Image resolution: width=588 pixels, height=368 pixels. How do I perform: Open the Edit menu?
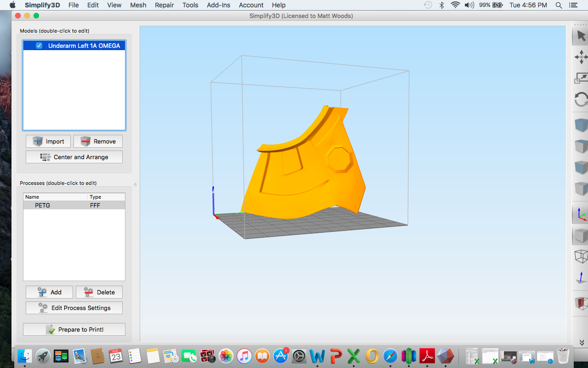click(x=93, y=5)
